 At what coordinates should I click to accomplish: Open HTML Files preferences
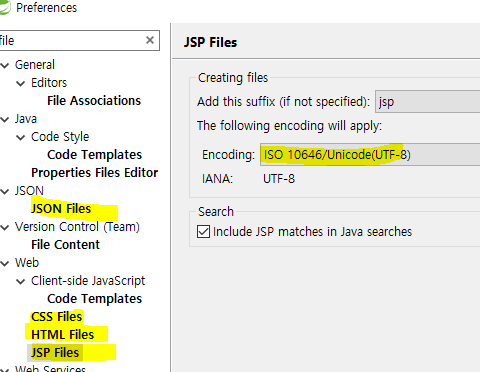(x=63, y=335)
